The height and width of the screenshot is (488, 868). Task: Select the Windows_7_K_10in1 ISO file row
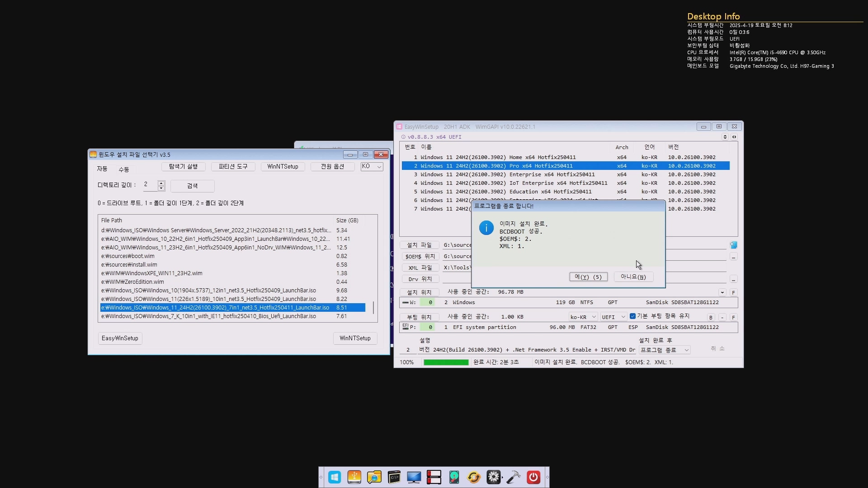coord(209,316)
